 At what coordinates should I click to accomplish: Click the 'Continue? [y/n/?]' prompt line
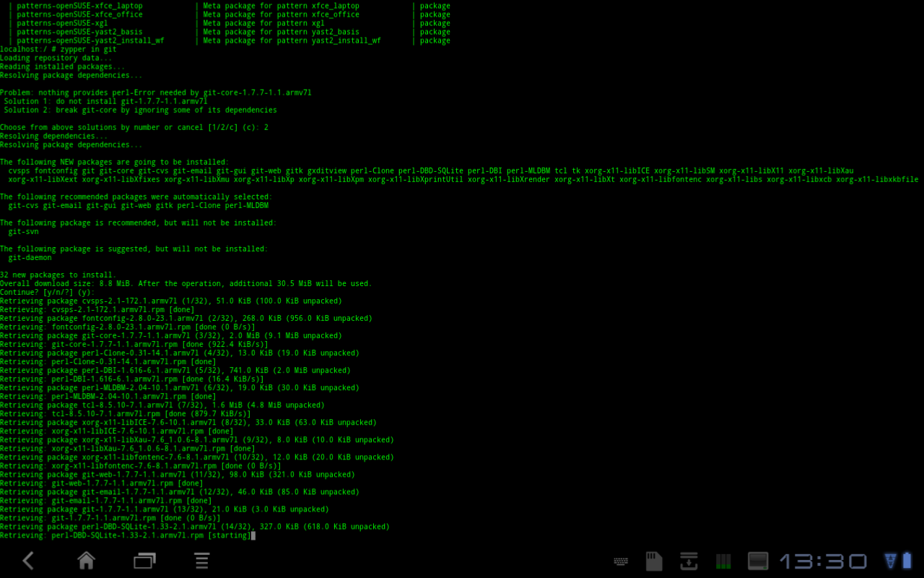[47, 293]
